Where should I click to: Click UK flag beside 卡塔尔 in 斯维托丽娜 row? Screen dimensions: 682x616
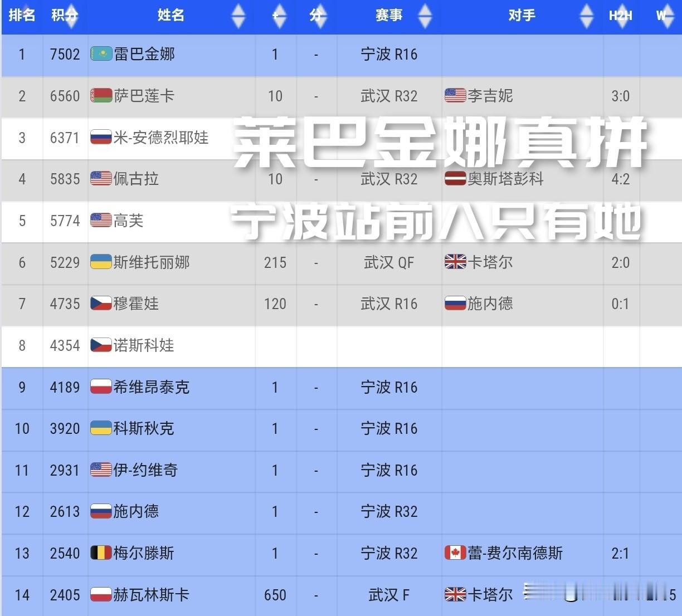[455, 262]
